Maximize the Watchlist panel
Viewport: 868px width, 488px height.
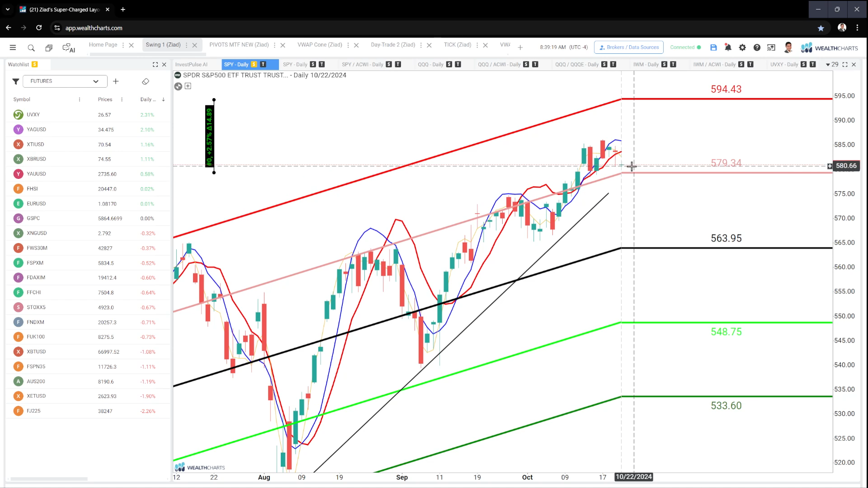pos(156,65)
